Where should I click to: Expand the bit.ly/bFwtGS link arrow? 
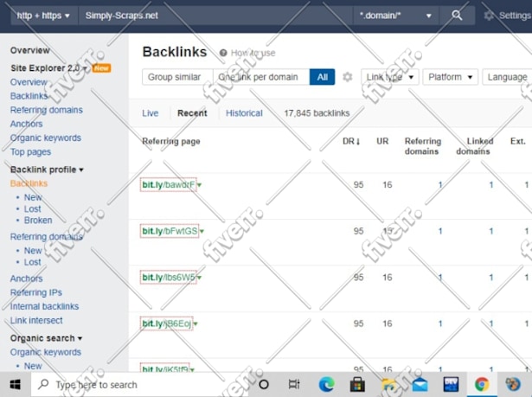click(202, 232)
